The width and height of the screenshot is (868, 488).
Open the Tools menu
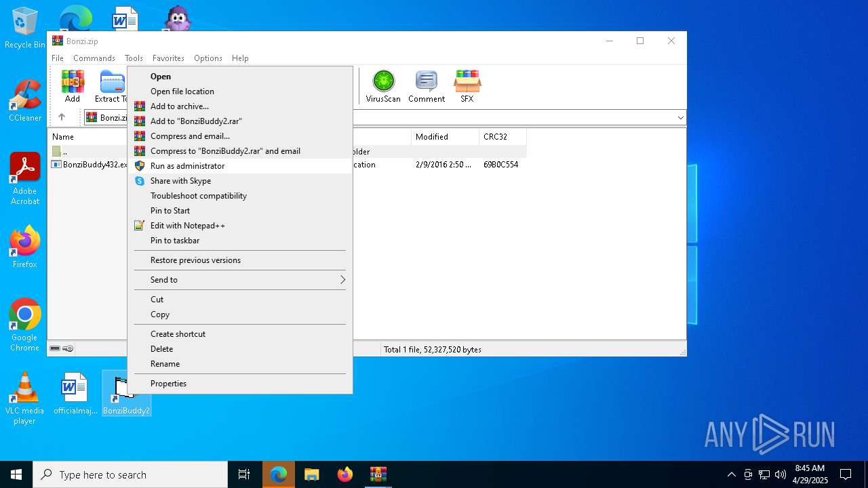pos(134,58)
